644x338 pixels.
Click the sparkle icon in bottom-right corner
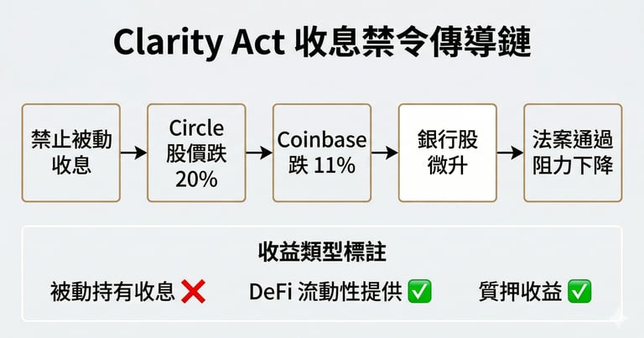point(619,316)
